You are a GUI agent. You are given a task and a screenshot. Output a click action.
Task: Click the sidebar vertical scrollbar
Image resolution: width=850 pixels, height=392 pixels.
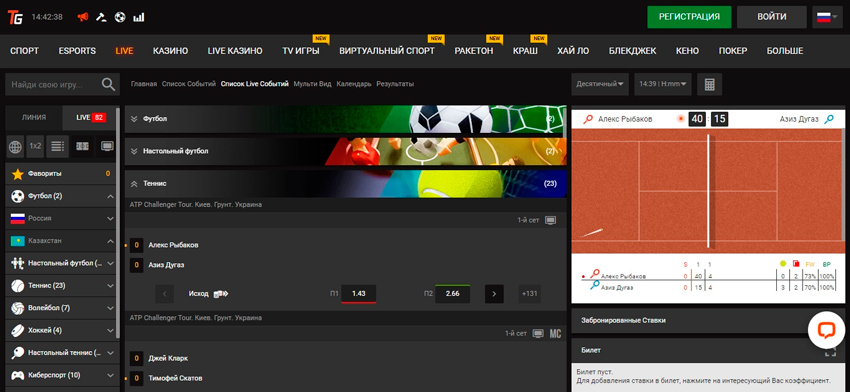click(118, 222)
